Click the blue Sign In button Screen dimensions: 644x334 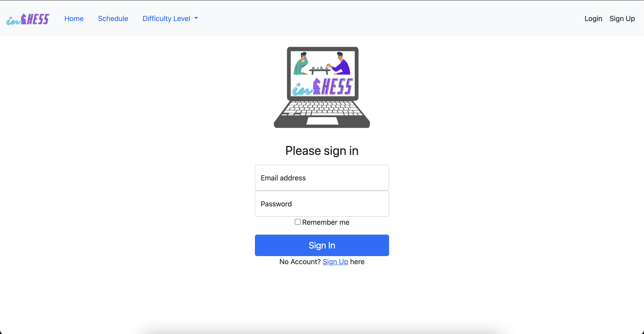(x=322, y=245)
